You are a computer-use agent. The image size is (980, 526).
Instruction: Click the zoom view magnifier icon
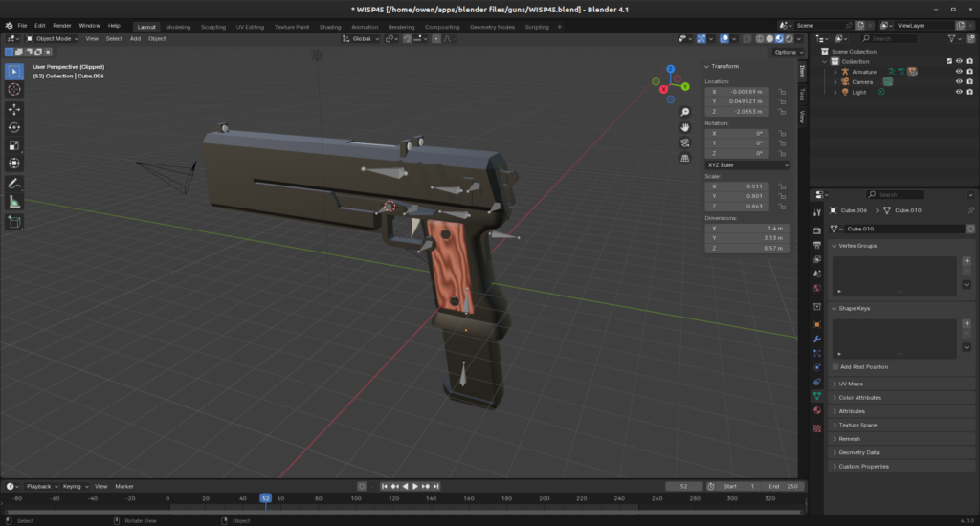[x=685, y=112]
